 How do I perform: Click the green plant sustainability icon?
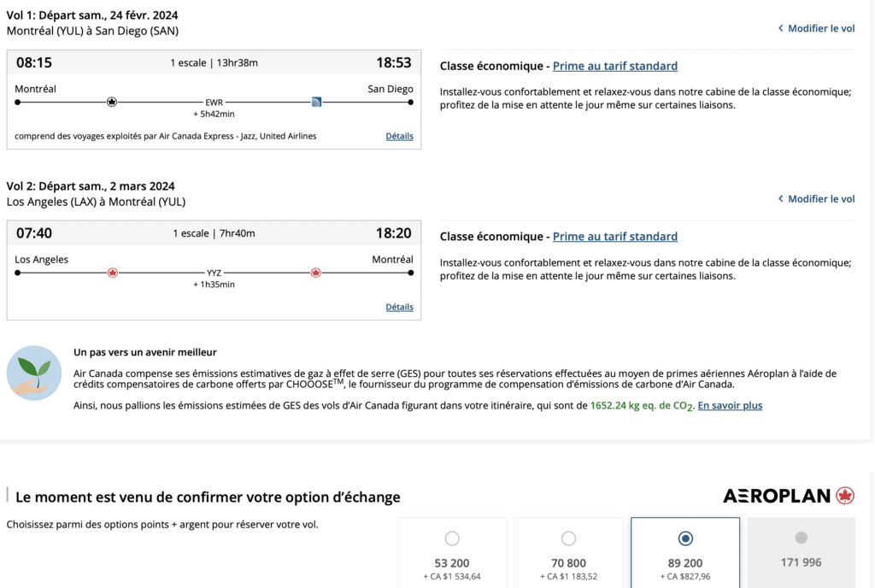tap(35, 373)
